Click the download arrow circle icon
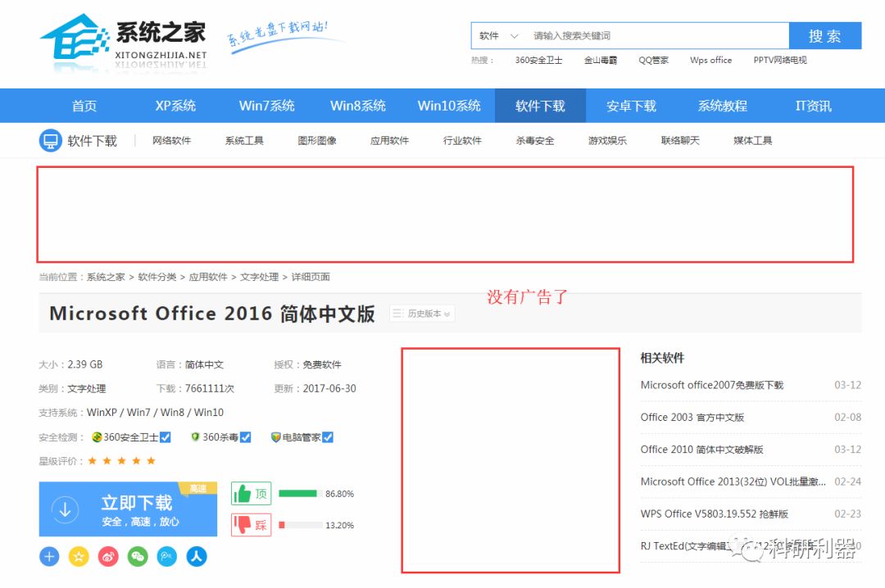This screenshot has height=588, width=885. pyautogui.click(x=65, y=509)
